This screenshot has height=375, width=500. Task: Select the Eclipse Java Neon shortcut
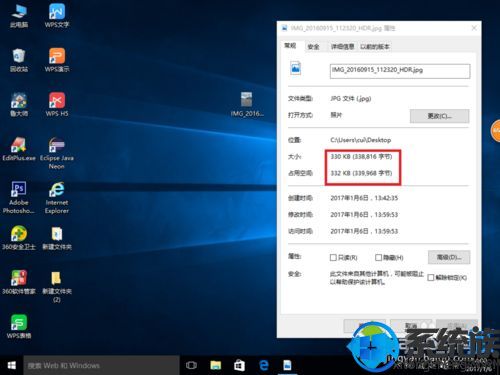(x=57, y=153)
